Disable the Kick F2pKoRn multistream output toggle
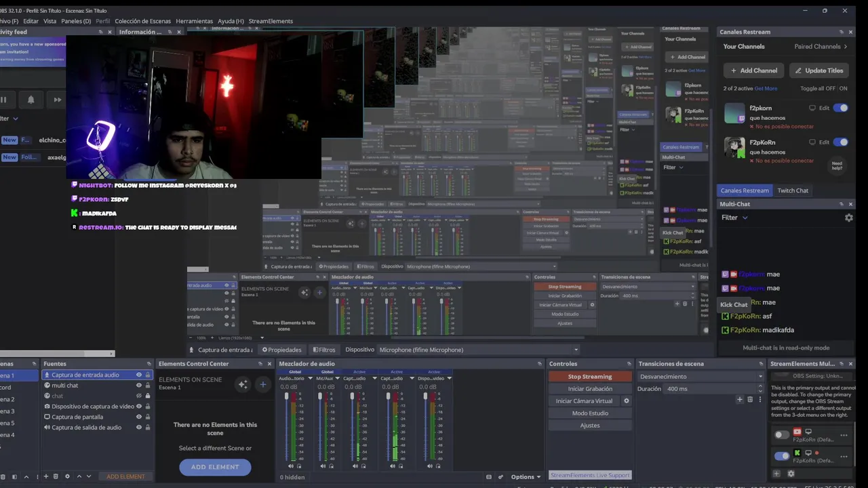The height and width of the screenshot is (488, 868). (x=782, y=456)
